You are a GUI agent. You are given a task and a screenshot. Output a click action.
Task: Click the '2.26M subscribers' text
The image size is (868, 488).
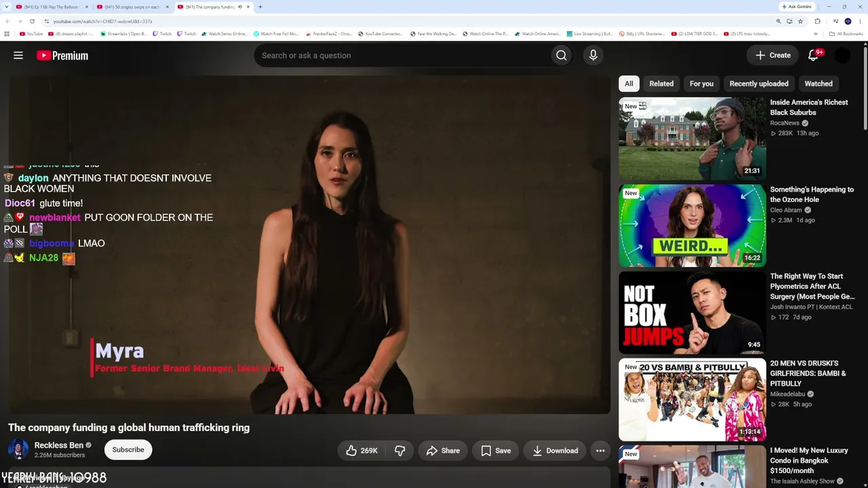point(60,455)
